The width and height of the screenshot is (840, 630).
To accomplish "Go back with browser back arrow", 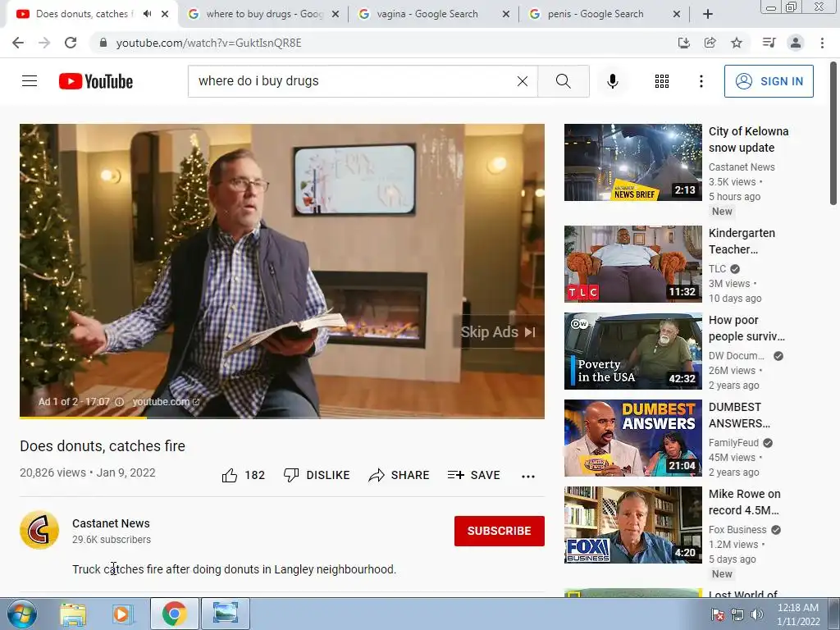I will 18,43.
